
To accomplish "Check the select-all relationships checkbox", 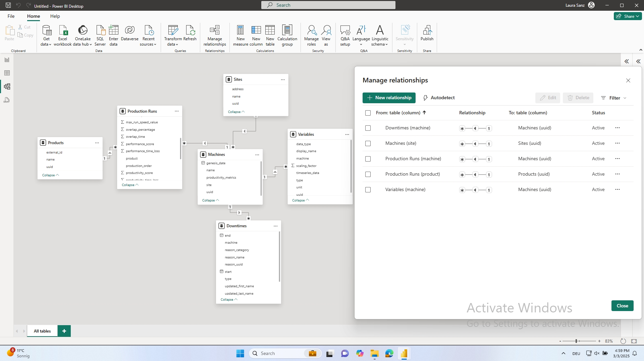I will pyautogui.click(x=368, y=113).
